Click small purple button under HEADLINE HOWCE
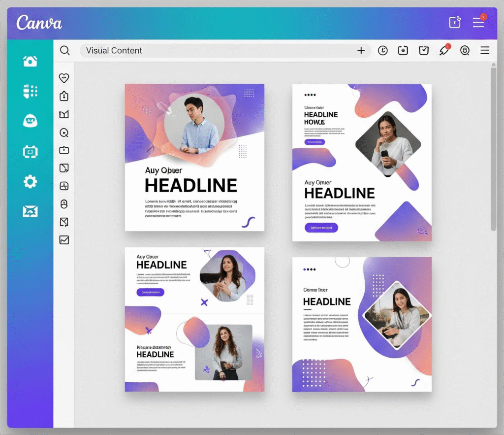 tap(315, 142)
